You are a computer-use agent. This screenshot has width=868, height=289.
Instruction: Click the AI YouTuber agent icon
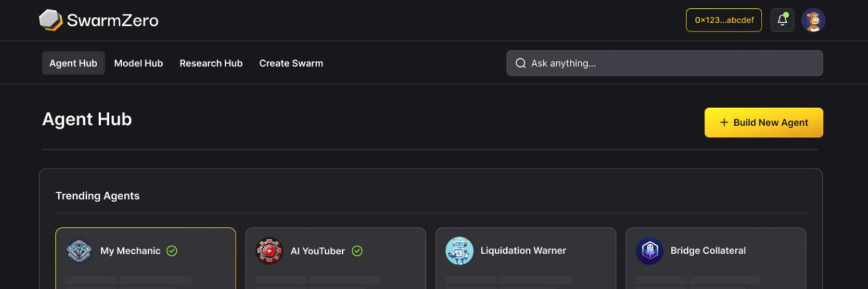click(269, 251)
